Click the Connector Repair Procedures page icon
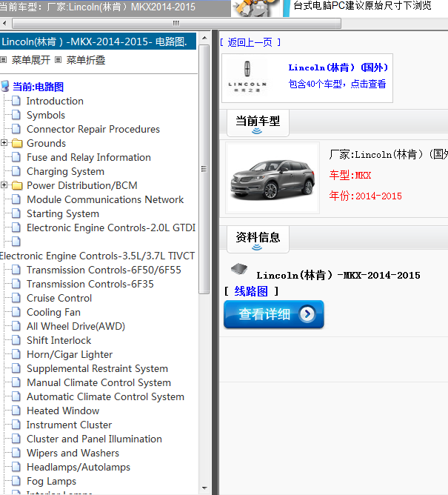 pyautogui.click(x=16, y=129)
